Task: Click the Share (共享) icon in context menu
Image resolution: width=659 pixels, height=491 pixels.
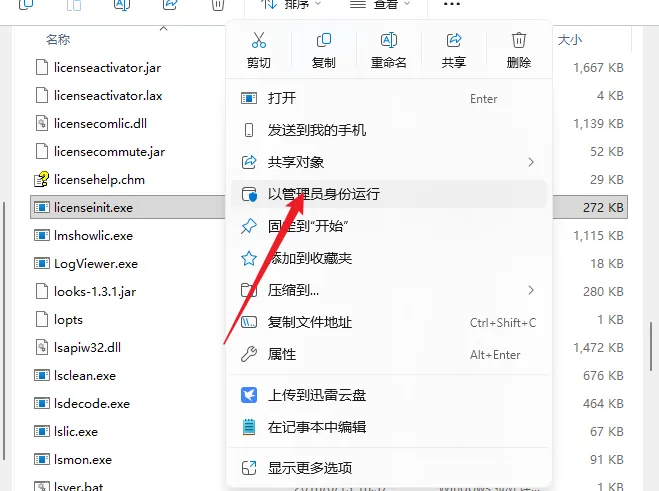Action: 454,40
